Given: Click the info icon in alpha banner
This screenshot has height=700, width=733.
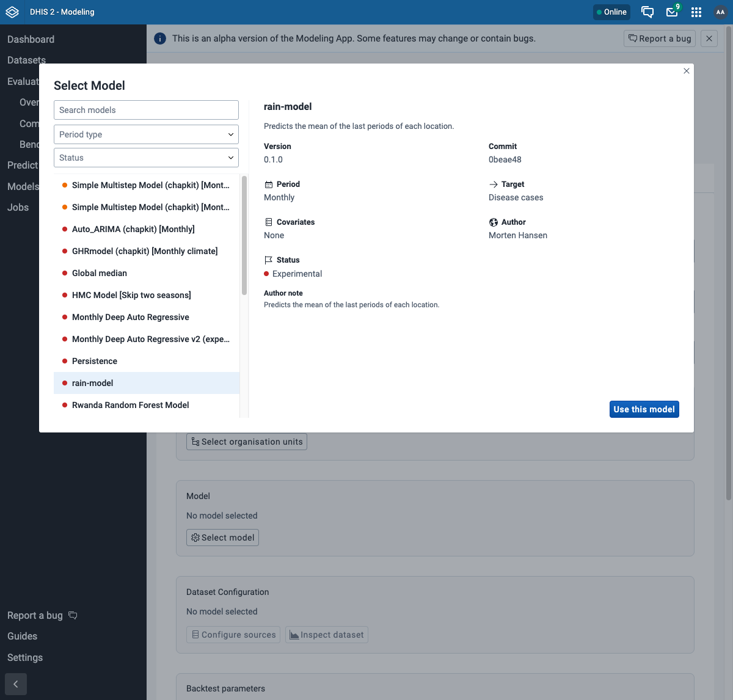Looking at the screenshot, I should (160, 38).
